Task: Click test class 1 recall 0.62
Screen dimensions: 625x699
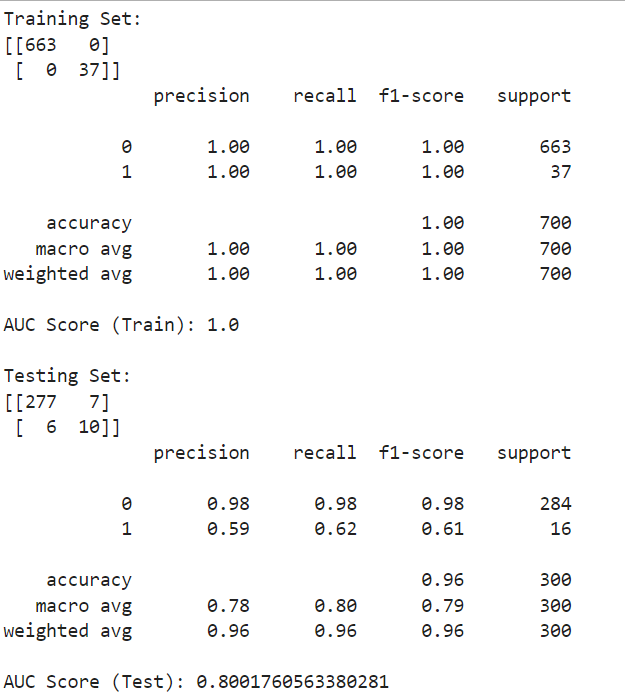Action: [x=336, y=529]
